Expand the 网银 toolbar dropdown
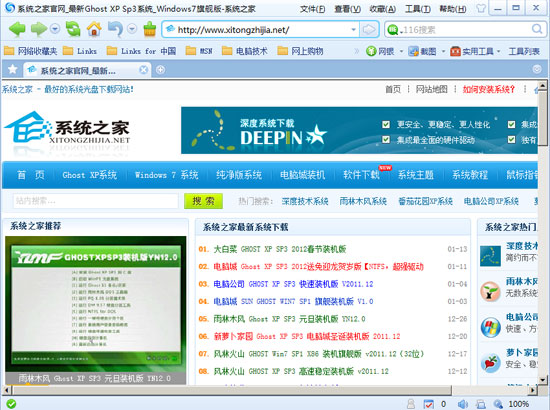This screenshot has height=410, width=550. click(x=401, y=52)
